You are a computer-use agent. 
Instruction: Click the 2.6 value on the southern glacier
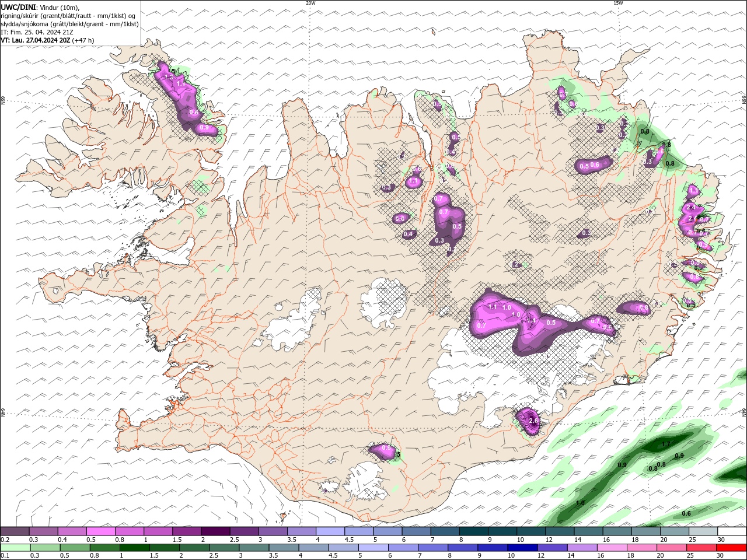click(533, 421)
